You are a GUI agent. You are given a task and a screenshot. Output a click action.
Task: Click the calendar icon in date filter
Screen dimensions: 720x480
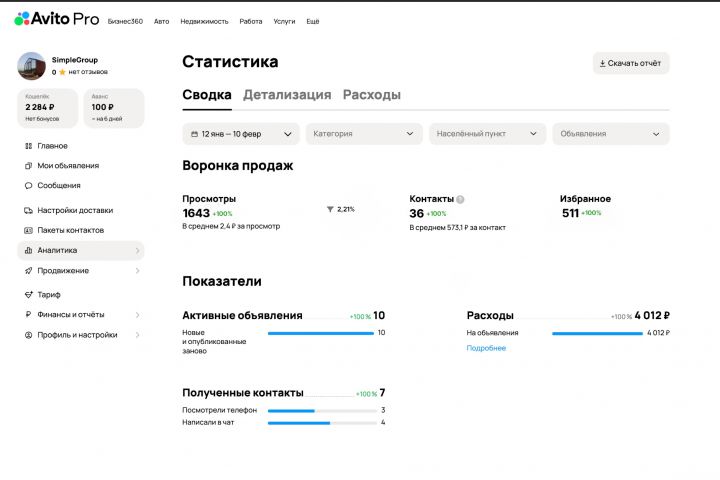pyautogui.click(x=194, y=134)
